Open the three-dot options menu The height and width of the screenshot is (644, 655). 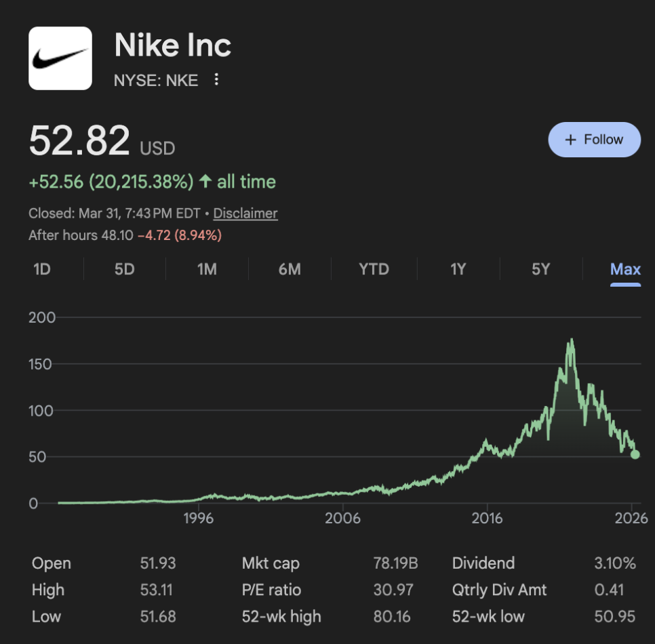pos(216,80)
